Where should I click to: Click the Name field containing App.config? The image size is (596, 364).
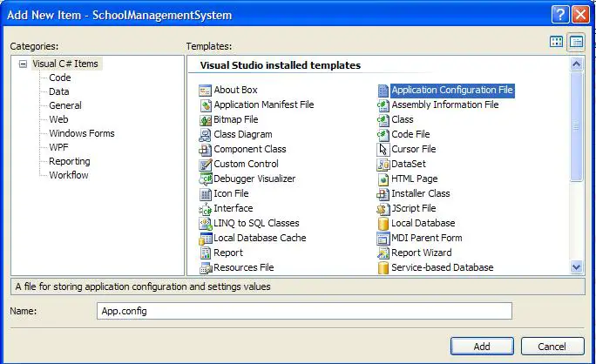click(304, 311)
